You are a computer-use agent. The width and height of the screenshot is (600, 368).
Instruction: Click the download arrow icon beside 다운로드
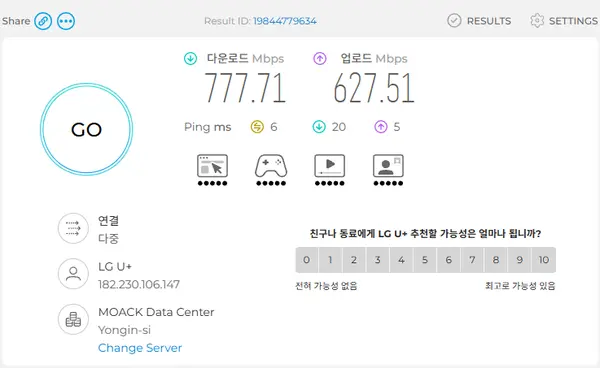click(x=191, y=59)
